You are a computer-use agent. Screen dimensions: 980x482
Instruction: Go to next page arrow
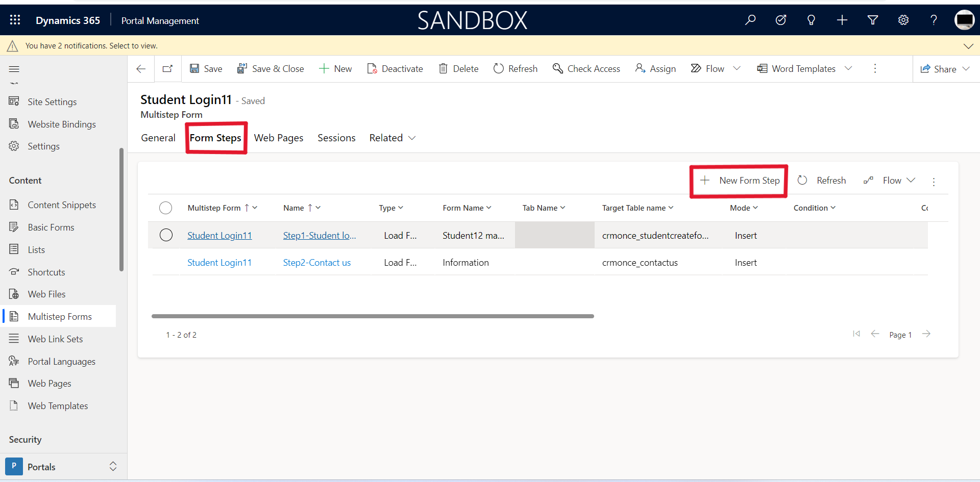926,334
